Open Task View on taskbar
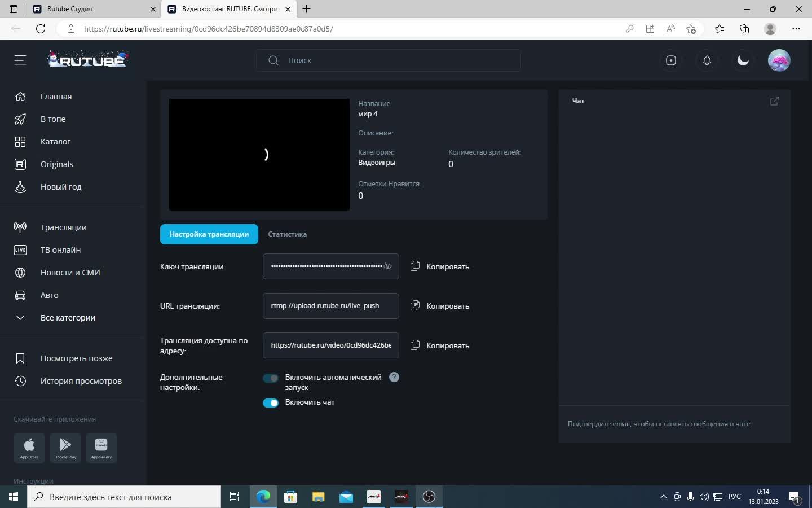Image resolution: width=812 pixels, height=508 pixels. [x=235, y=497]
